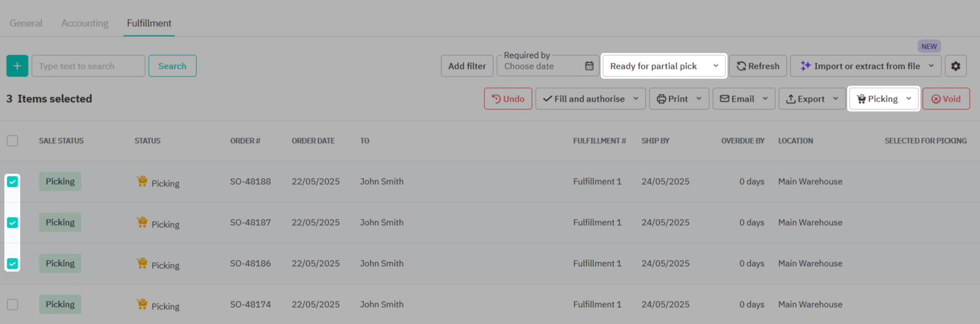Open Import or extract from file menu
Viewport: 980px width, 324px height.
[x=866, y=66]
